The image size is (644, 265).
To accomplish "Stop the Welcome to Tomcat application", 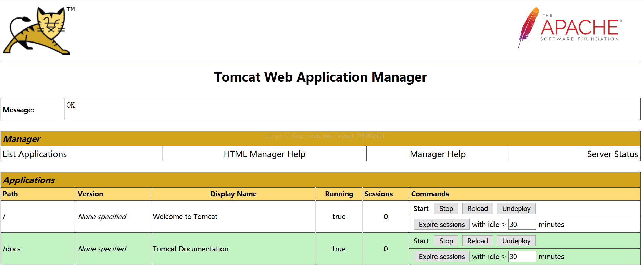I will pyautogui.click(x=446, y=209).
